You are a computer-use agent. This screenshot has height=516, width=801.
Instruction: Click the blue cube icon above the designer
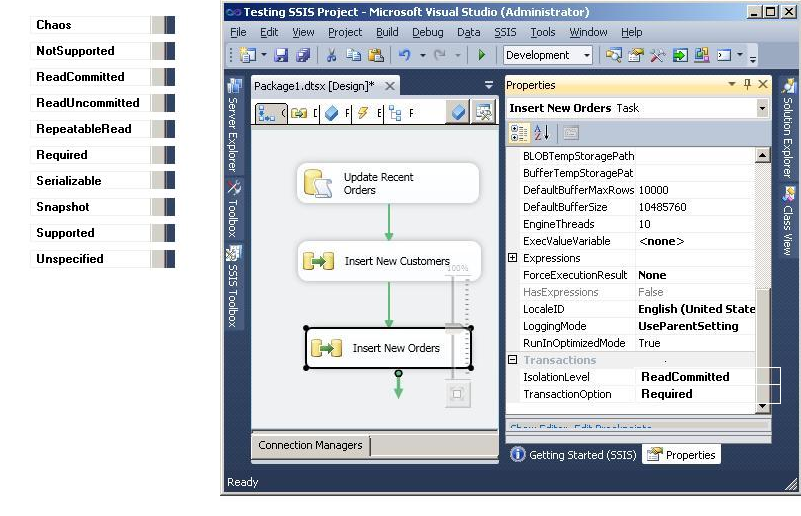click(458, 112)
